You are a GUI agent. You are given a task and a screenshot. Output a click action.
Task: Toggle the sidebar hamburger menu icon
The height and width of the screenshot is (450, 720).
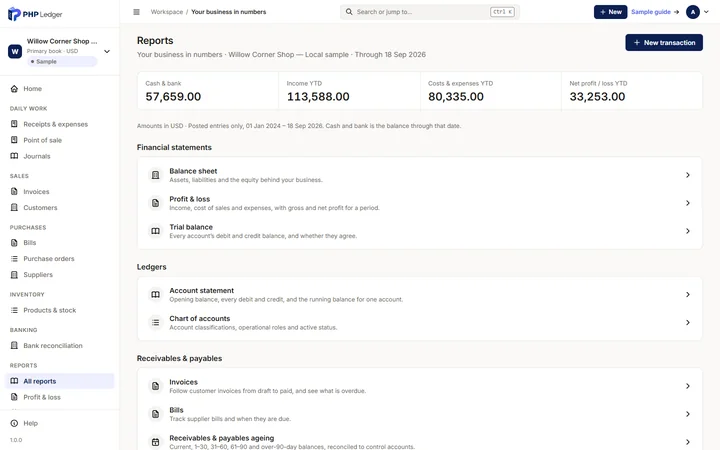tap(136, 12)
